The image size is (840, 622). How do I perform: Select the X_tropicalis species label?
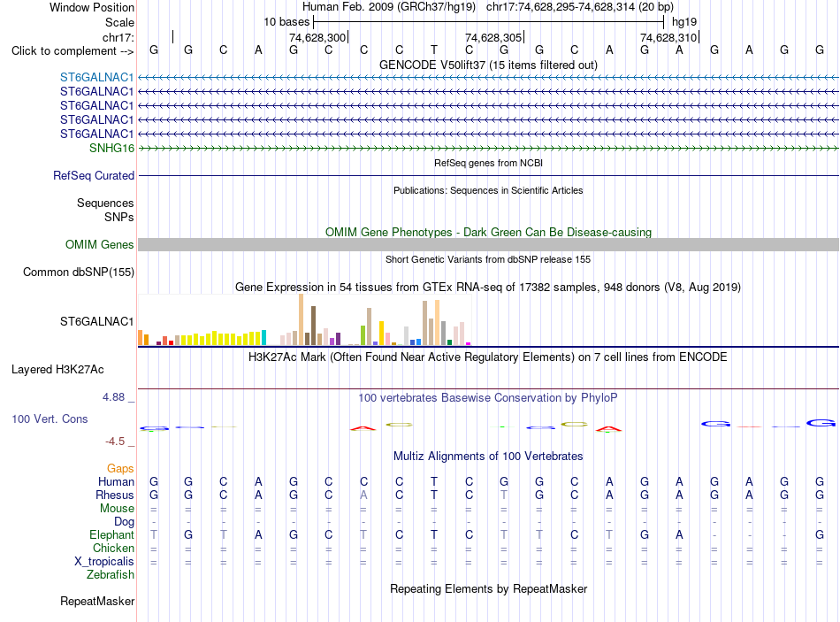tap(104, 562)
